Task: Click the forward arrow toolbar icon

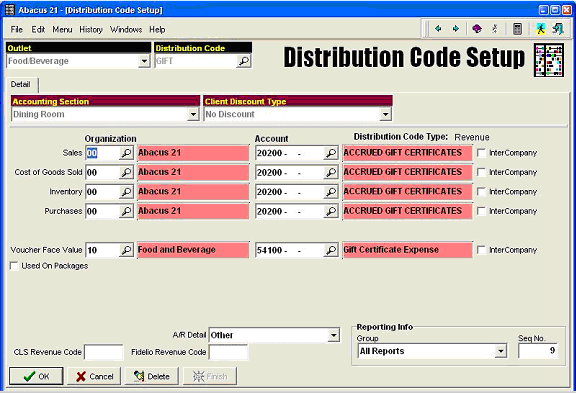Action: [x=456, y=29]
